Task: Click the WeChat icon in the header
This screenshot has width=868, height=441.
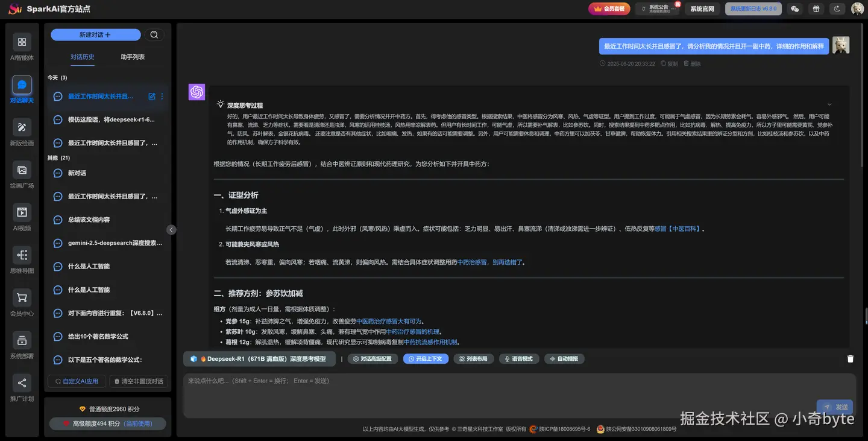Action: [795, 9]
